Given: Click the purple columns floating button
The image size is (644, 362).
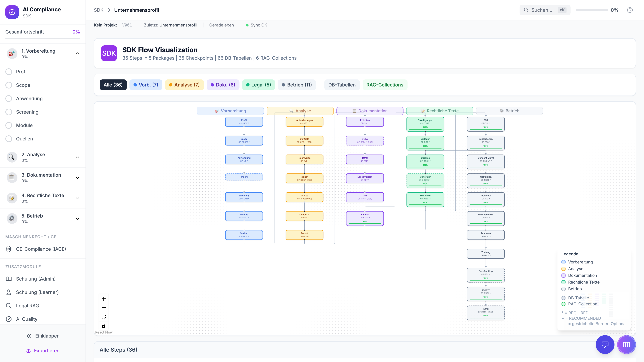Looking at the screenshot, I should coord(626,345).
